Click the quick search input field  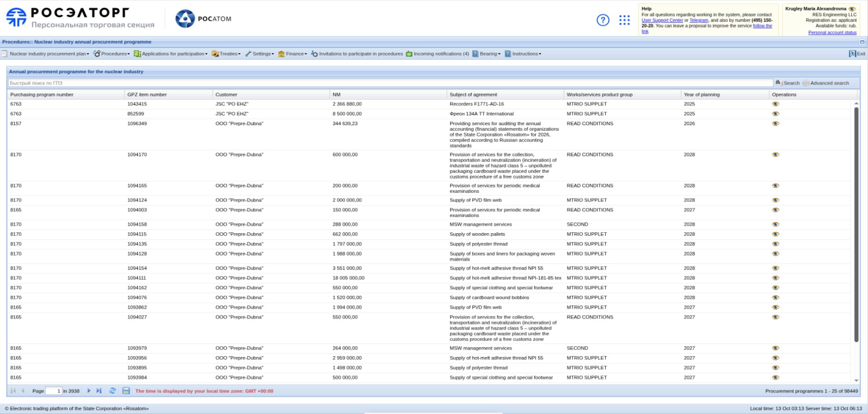pyautogui.click(x=390, y=83)
